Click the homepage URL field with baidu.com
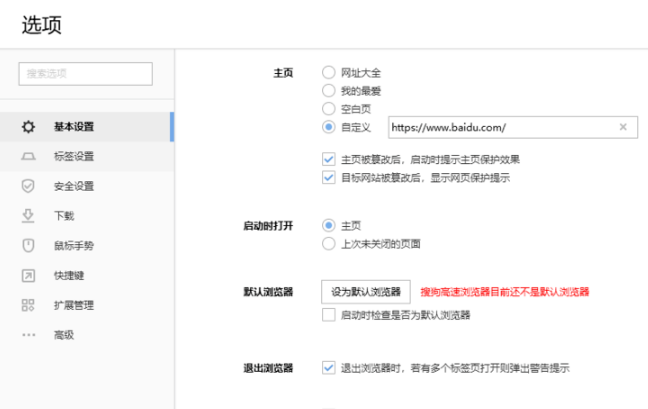The image size is (648, 409). pyautogui.click(x=500, y=127)
